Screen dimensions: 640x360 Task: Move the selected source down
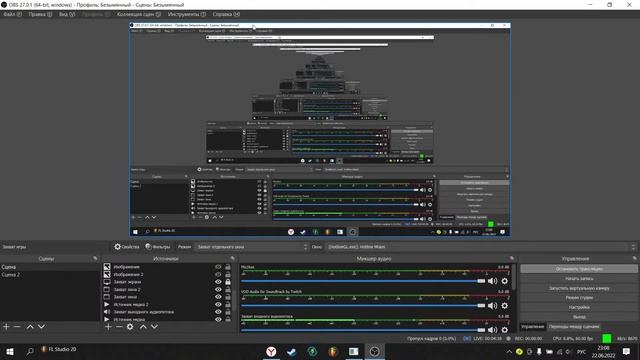[154, 327]
